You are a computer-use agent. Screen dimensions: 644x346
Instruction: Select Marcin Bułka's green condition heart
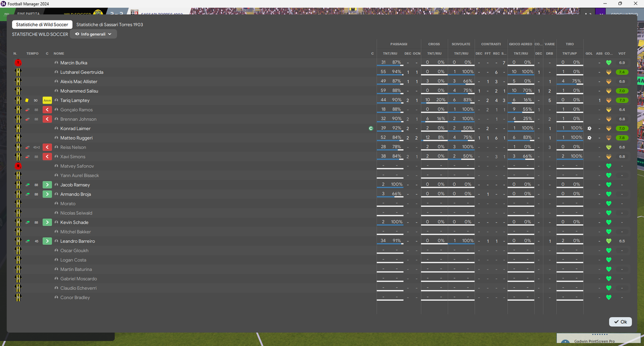pos(608,63)
